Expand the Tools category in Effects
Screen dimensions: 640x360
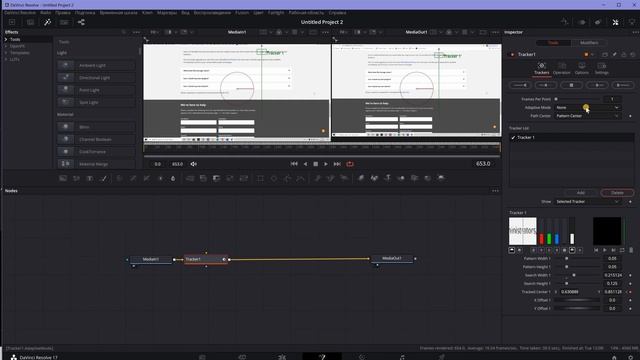point(6,40)
